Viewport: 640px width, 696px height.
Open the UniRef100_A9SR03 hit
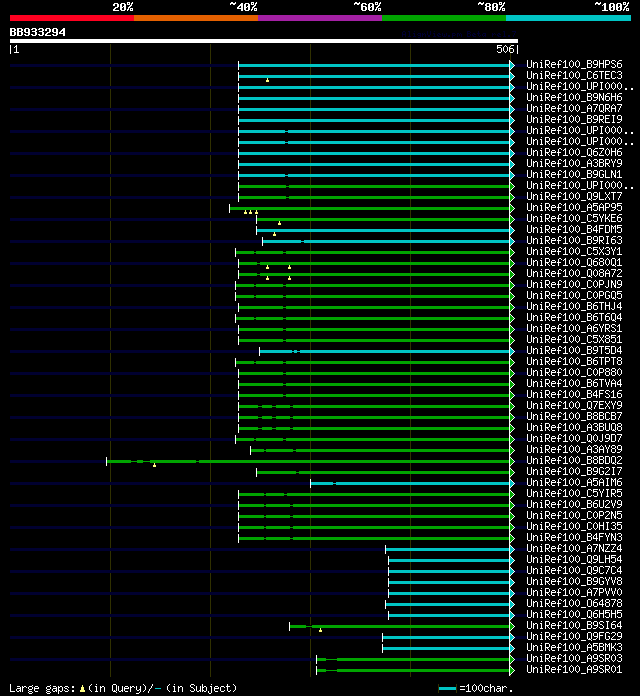(x=574, y=659)
